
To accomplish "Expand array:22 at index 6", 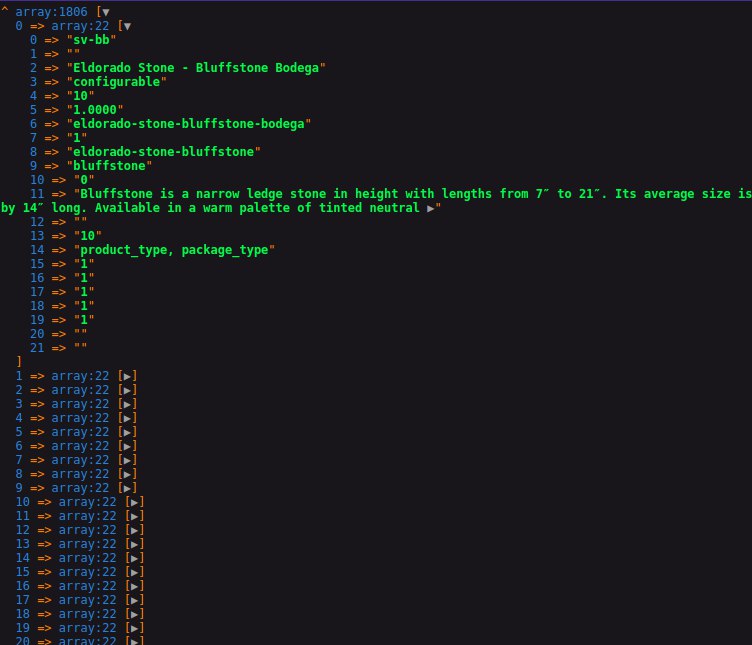I will coord(127,446).
